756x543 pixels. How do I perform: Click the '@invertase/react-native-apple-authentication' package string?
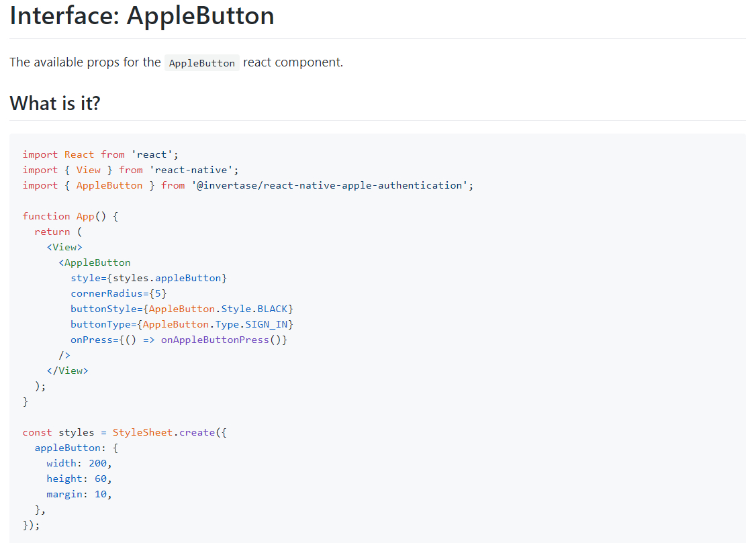click(330, 185)
